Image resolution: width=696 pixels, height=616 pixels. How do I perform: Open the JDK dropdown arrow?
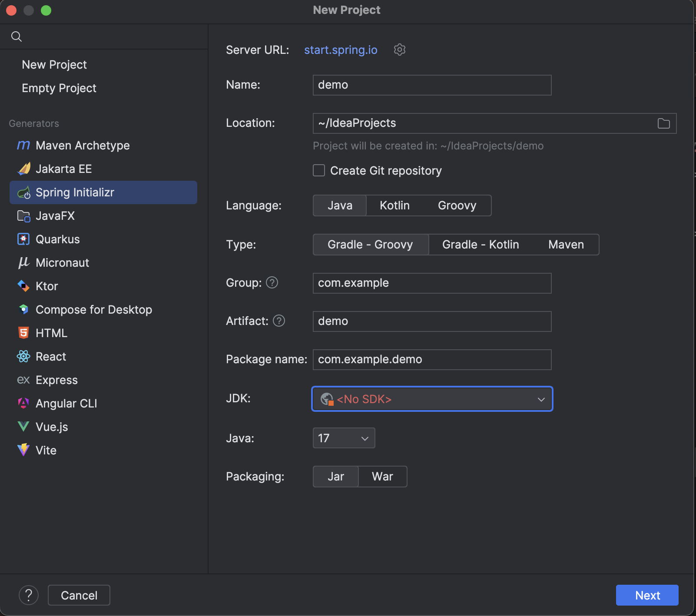click(541, 399)
